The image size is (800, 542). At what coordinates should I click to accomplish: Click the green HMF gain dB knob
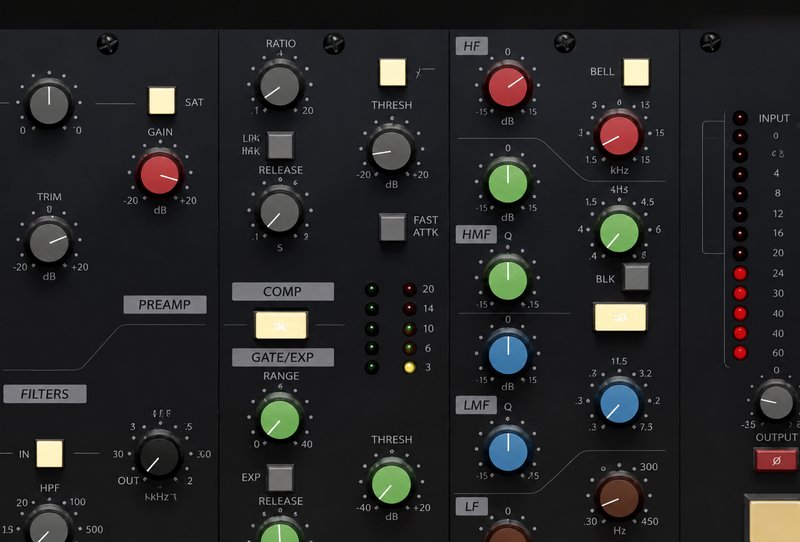(508, 183)
